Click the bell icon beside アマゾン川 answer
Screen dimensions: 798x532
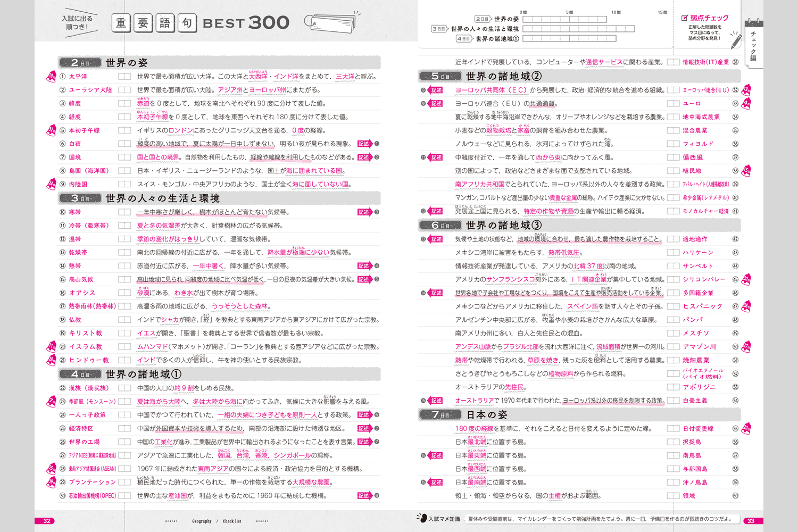[746, 346]
